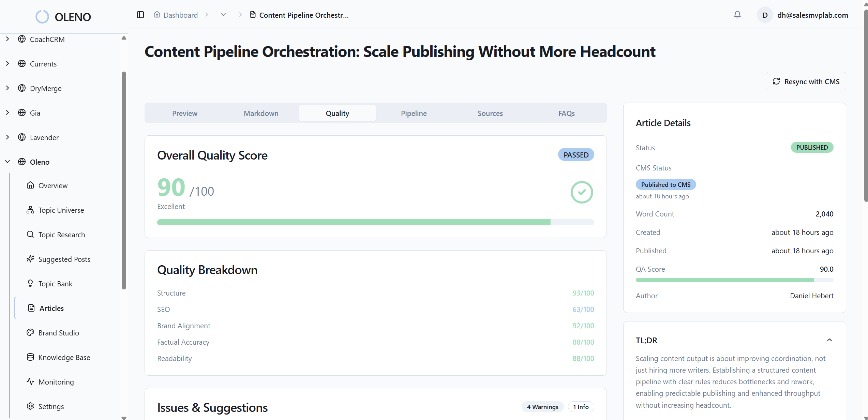
Task: Open Monitoring via the activity icon
Action: click(x=30, y=381)
